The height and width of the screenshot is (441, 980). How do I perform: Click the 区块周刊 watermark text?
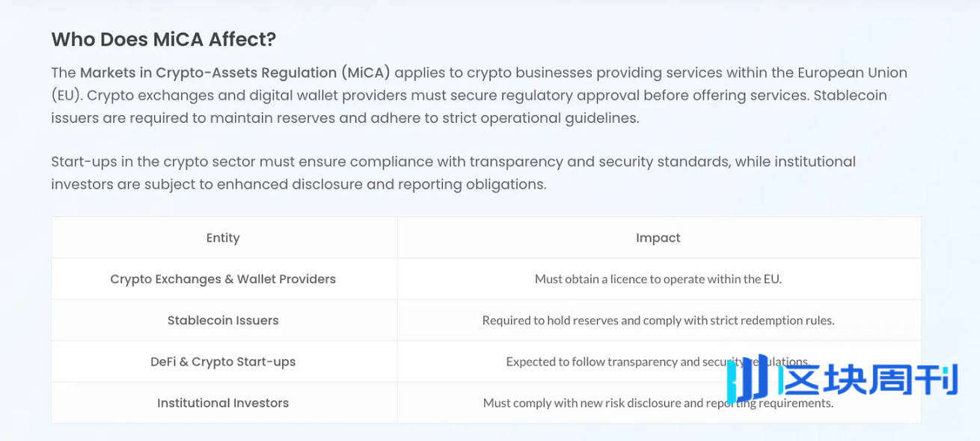868,380
